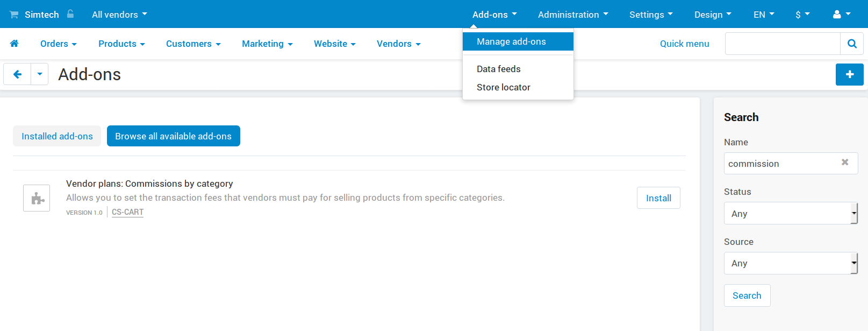This screenshot has width=868, height=331.
Task: Click the padlock icon next to Simtech
Action: pos(70,14)
